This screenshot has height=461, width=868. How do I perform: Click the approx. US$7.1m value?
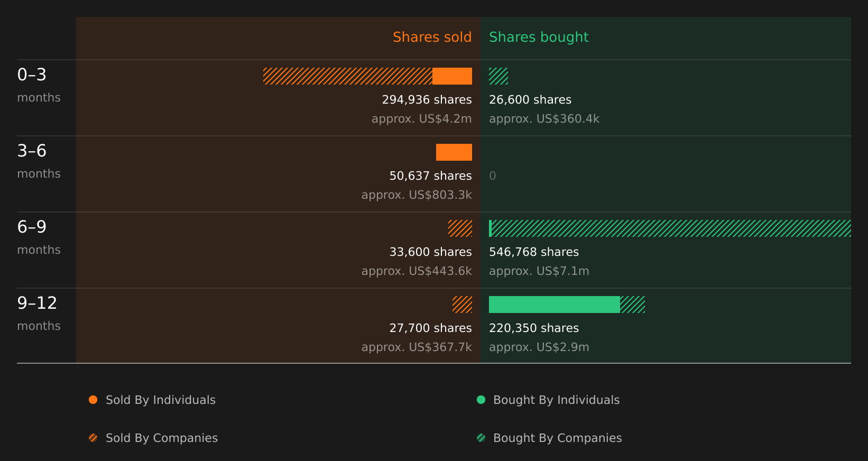(539, 271)
